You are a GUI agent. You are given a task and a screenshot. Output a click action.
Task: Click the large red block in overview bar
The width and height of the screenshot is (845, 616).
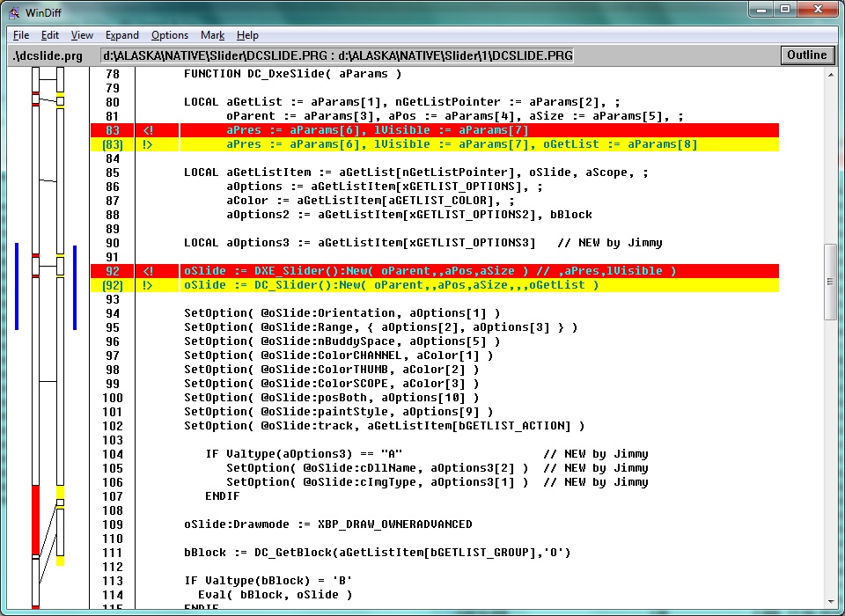pos(36,519)
